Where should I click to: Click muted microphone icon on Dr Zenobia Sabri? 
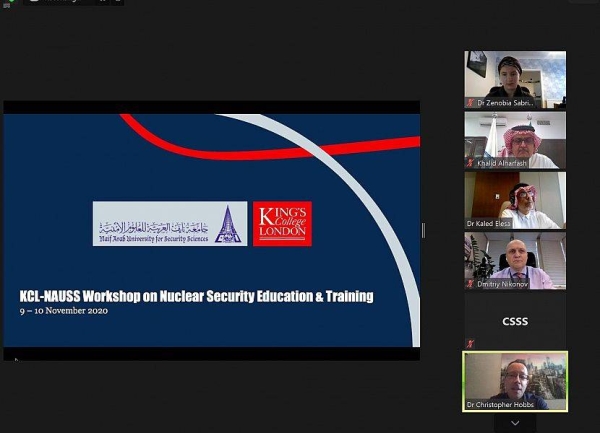coord(470,103)
